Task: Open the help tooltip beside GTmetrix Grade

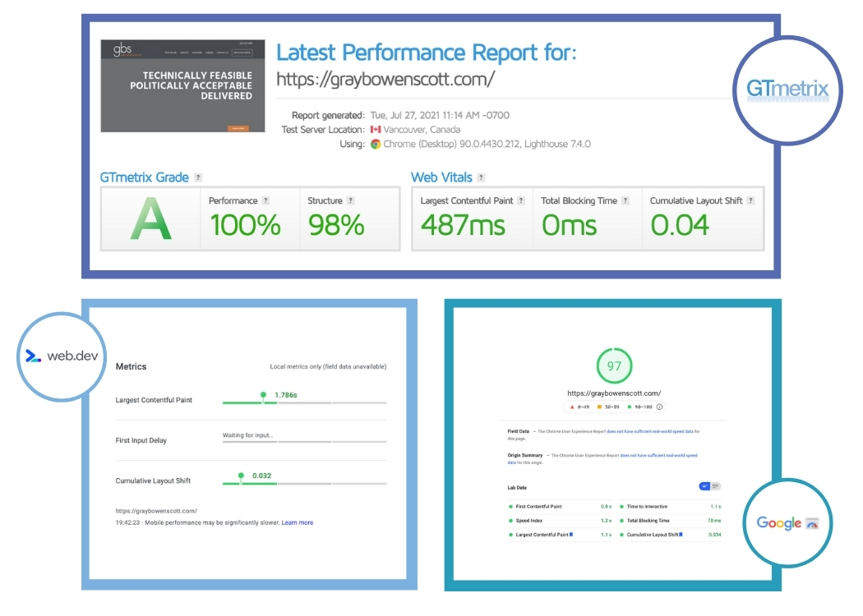Action: coord(196,178)
